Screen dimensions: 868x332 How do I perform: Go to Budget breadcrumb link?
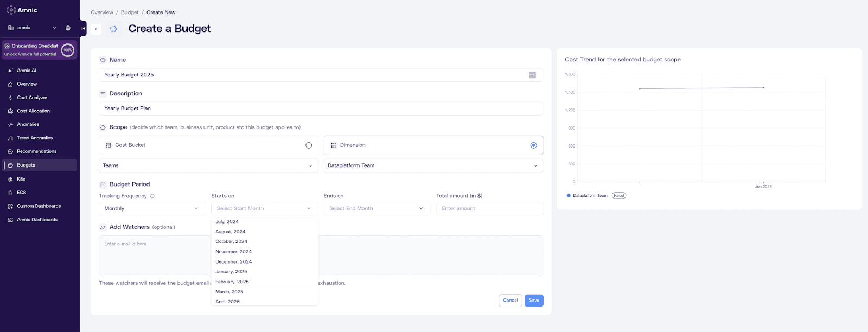coord(130,12)
